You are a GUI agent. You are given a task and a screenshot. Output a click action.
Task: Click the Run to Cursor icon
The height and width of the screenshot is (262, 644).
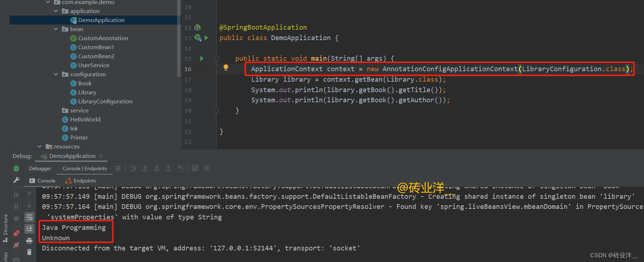(180, 168)
